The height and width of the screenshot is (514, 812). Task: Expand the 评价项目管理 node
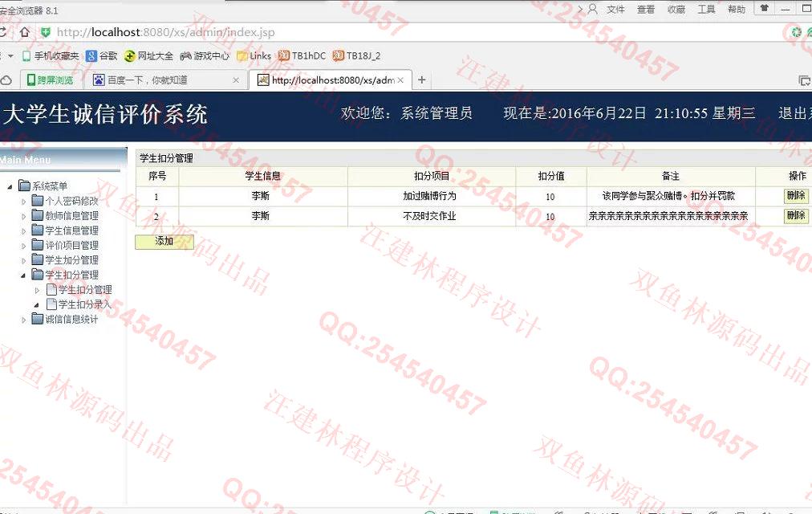tap(23, 246)
